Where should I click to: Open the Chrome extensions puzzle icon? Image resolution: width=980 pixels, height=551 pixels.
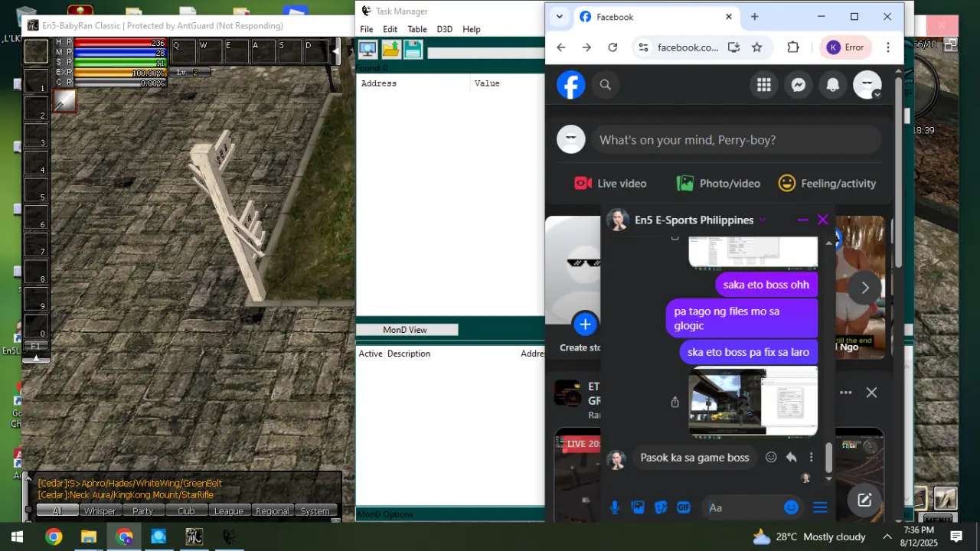793,47
